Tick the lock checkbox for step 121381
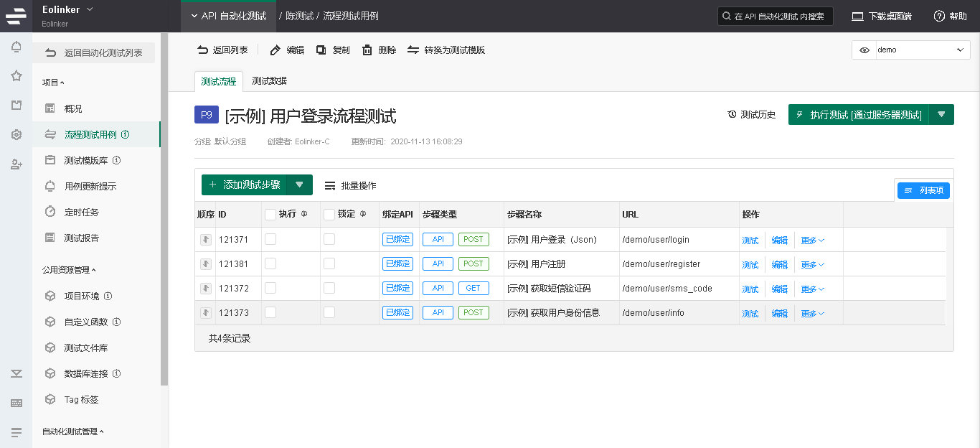The height and width of the screenshot is (448, 980). tap(329, 264)
